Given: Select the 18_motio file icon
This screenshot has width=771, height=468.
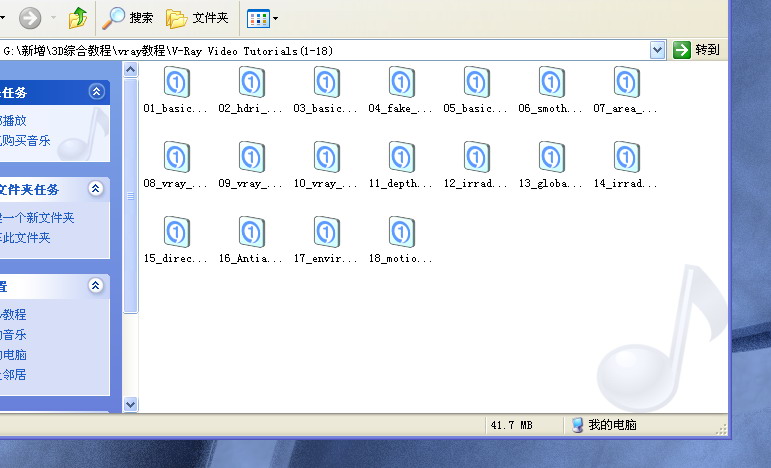Looking at the screenshot, I should pyautogui.click(x=401, y=232).
